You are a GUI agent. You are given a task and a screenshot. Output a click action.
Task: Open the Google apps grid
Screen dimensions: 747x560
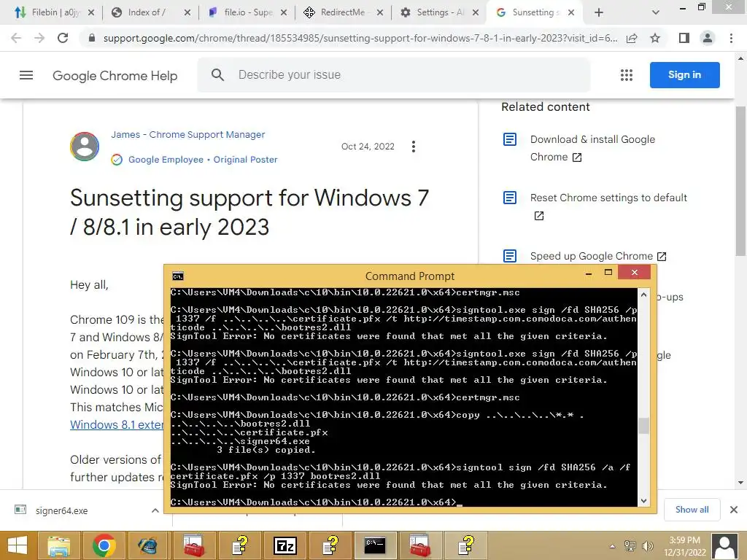[x=627, y=75]
